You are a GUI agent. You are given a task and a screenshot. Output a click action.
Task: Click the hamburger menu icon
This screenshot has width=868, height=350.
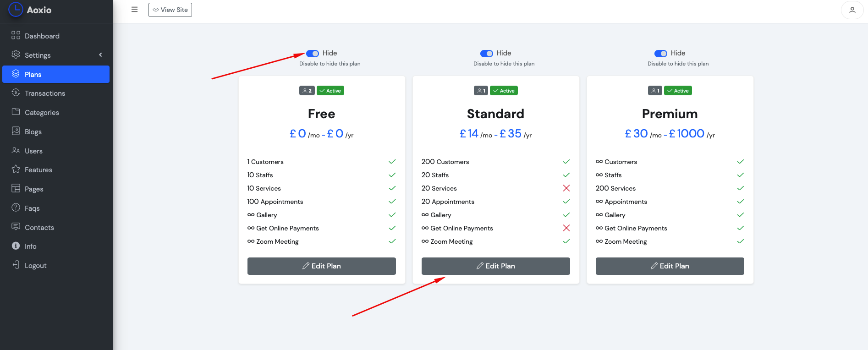(134, 10)
